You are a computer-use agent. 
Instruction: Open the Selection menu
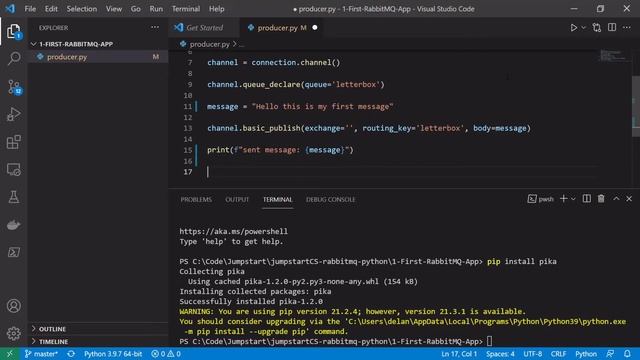tap(82, 9)
